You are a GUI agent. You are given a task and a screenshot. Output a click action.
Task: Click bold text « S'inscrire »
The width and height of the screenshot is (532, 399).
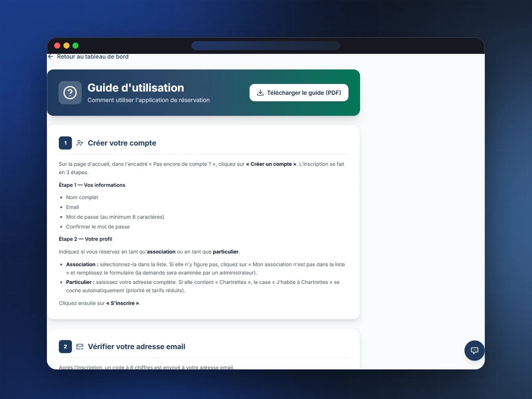point(123,303)
